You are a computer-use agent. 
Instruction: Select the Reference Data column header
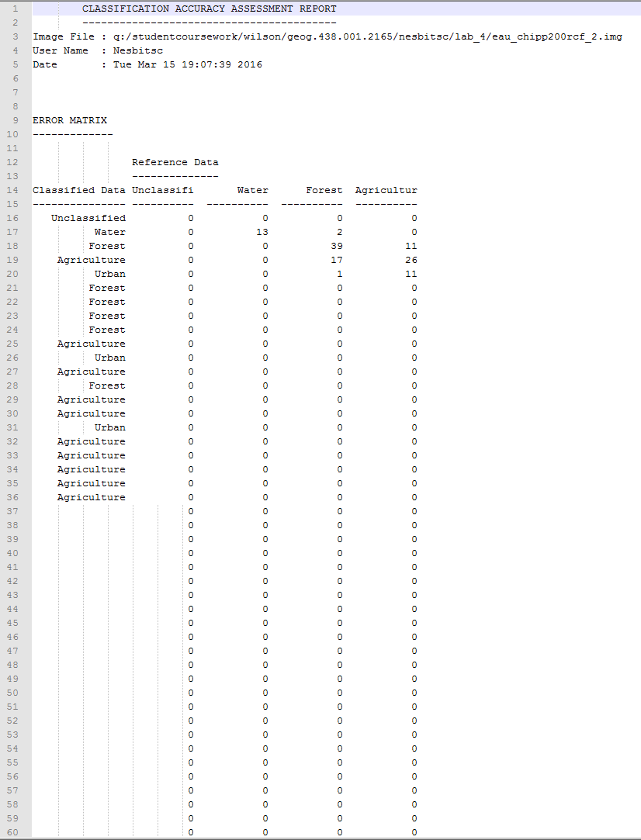click(175, 162)
